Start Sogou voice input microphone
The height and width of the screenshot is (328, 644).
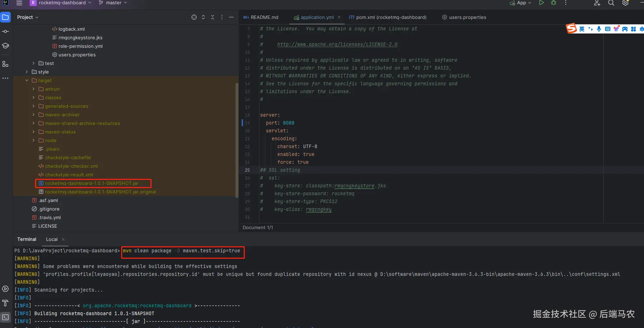point(599,29)
